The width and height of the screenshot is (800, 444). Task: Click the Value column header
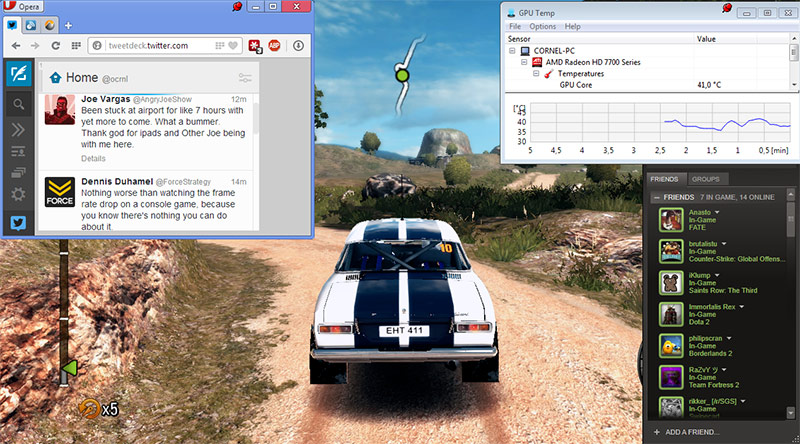[726, 39]
